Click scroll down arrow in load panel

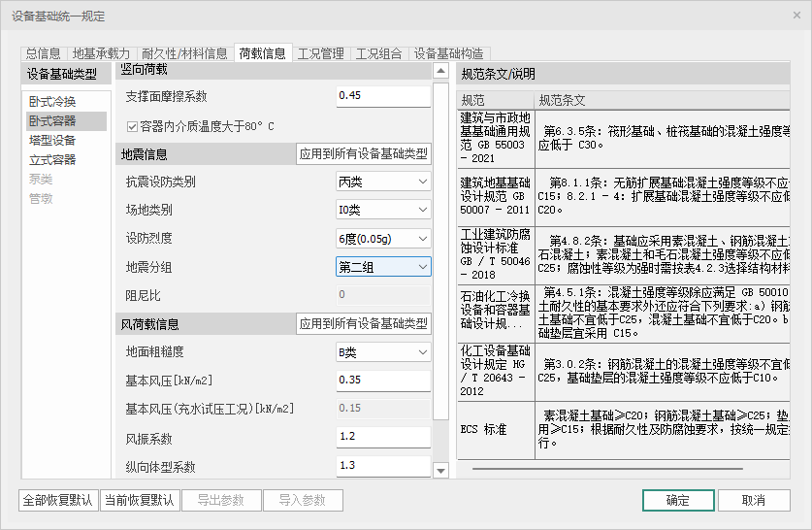(440, 471)
